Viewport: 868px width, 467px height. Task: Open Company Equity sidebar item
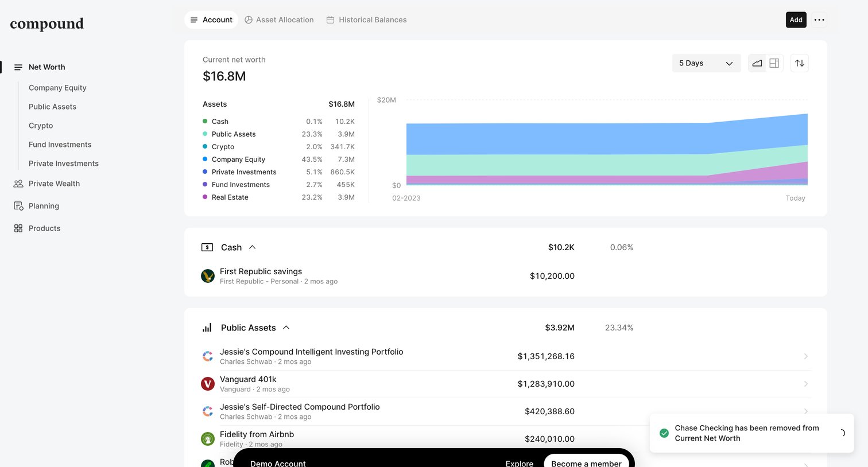[57, 88]
